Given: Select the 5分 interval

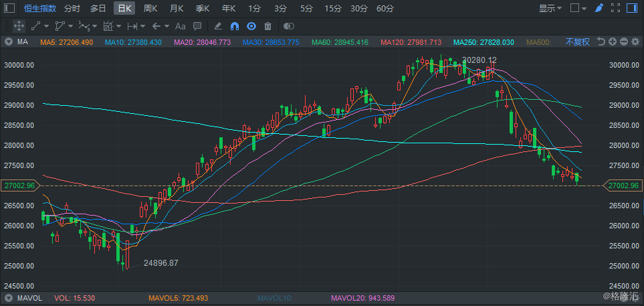Looking at the screenshot, I should 306,8.
